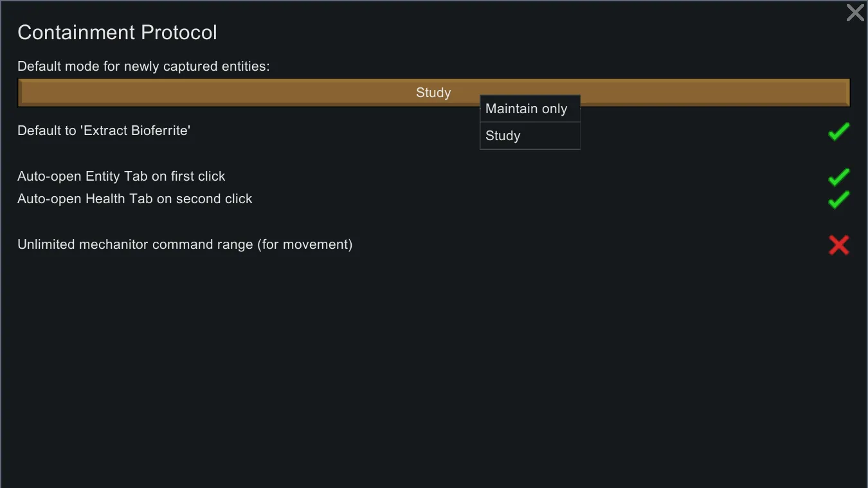Viewport: 868px width, 488px height.
Task: Click the green checkmark for Auto-open Health Tab
Action: tap(838, 200)
